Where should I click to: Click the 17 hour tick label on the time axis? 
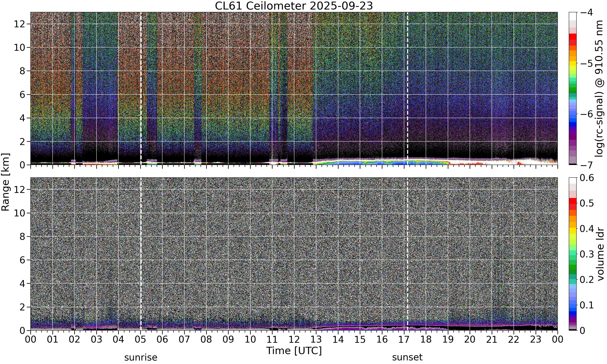[x=404, y=340]
